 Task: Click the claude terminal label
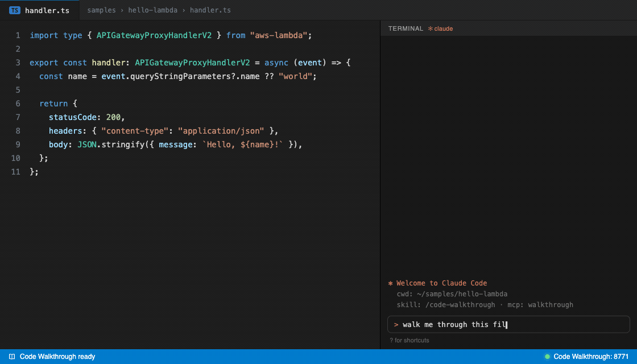pyautogui.click(x=443, y=29)
